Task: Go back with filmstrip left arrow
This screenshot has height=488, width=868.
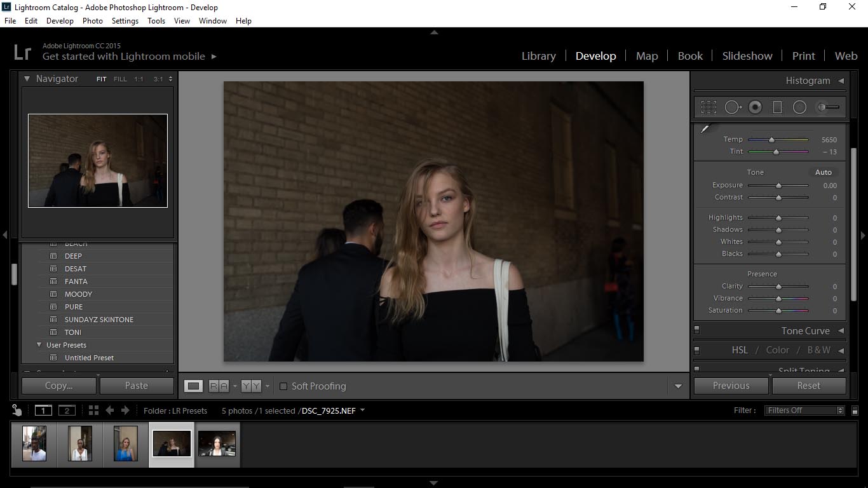Action: coord(110,410)
